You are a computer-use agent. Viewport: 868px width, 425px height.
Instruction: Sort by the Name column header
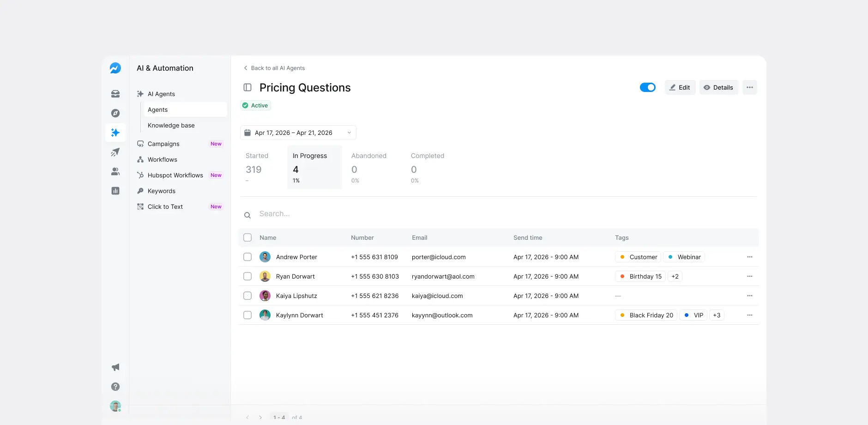pos(268,237)
